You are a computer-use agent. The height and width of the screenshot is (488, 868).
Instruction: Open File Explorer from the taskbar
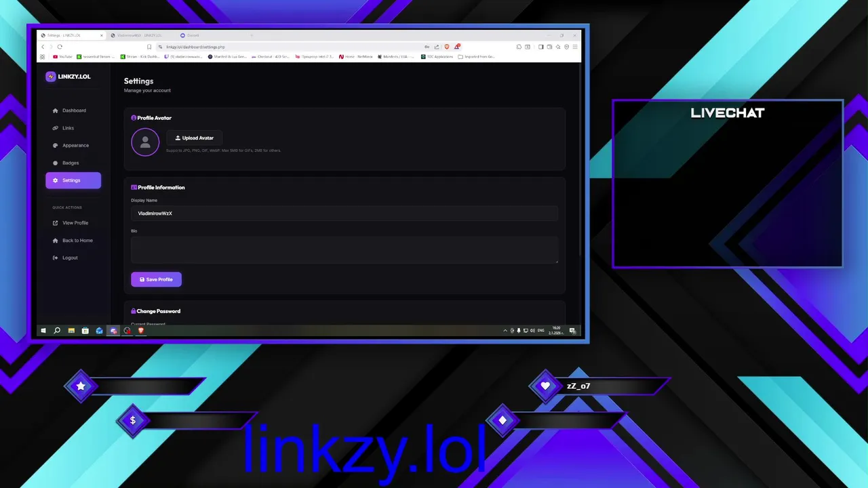point(71,331)
